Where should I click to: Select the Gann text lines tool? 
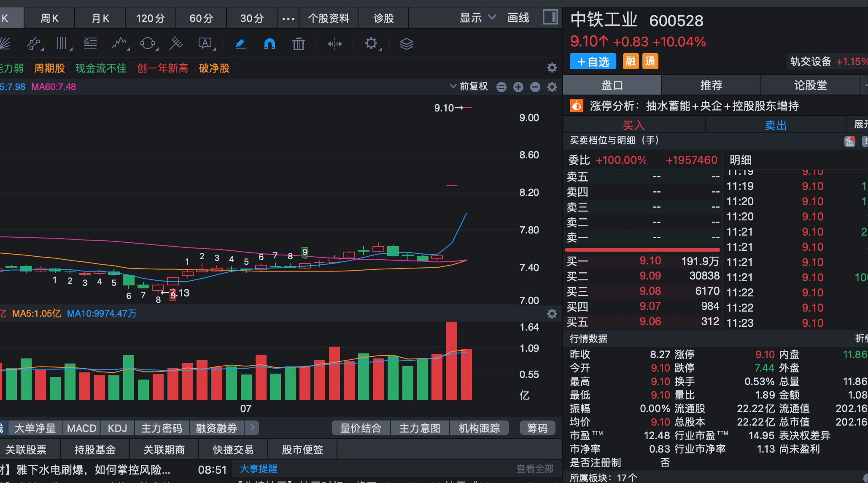click(x=90, y=43)
